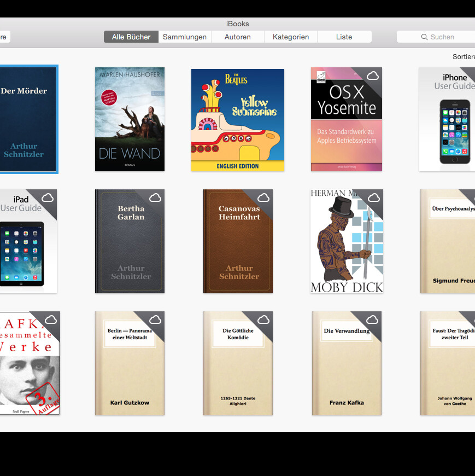Image resolution: width=475 pixels, height=476 pixels.
Task: Select the Alle Bücher button
Action: click(x=131, y=37)
